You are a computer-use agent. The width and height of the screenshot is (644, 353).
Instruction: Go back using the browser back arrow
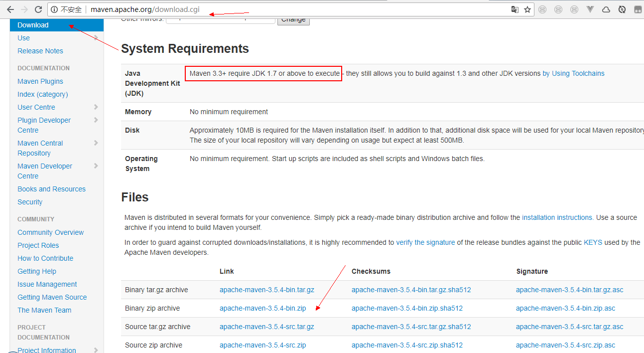10,9
